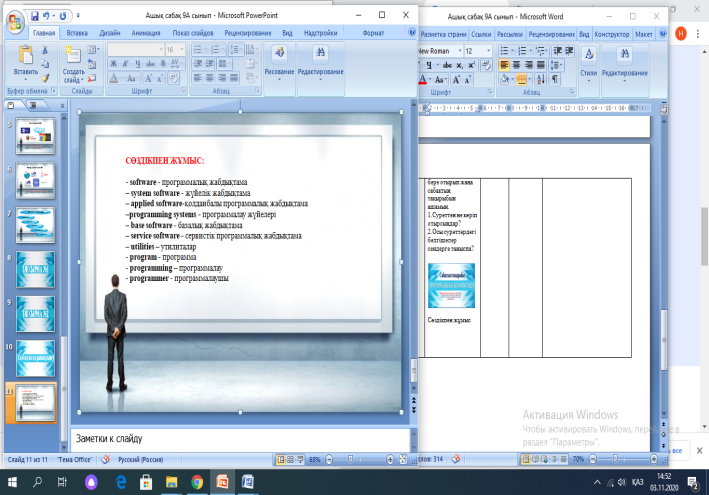Pick the Format Painter brush in PowerPoint
Viewport: 709px width, 495px height.
click(x=45, y=78)
